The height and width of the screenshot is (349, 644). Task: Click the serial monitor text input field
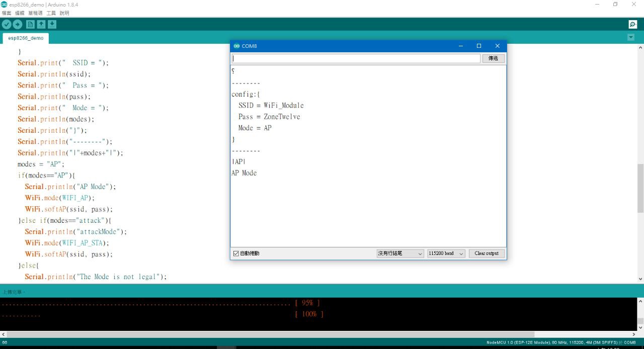pos(356,58)
